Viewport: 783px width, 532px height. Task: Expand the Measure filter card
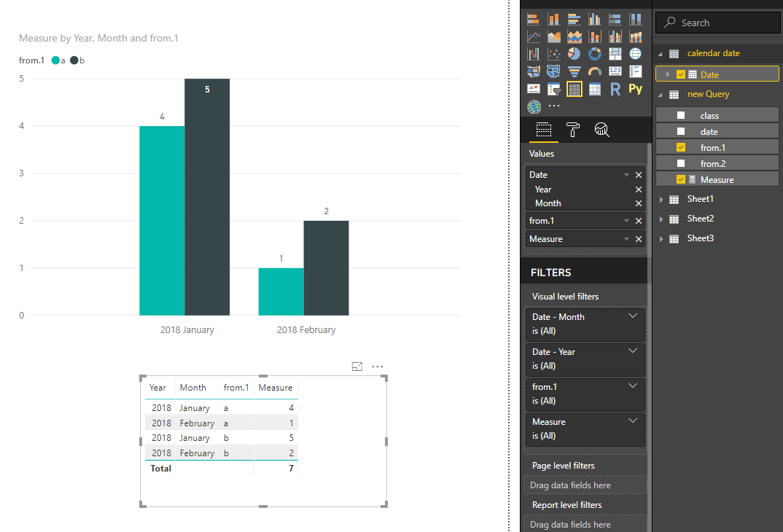coord(633,420)
